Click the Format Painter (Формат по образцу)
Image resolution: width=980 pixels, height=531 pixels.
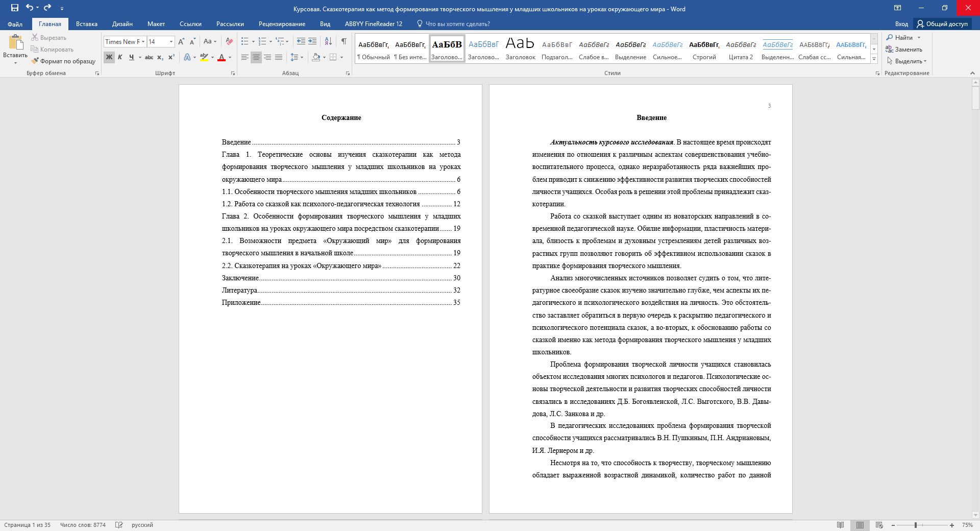(x=63, y=61)
